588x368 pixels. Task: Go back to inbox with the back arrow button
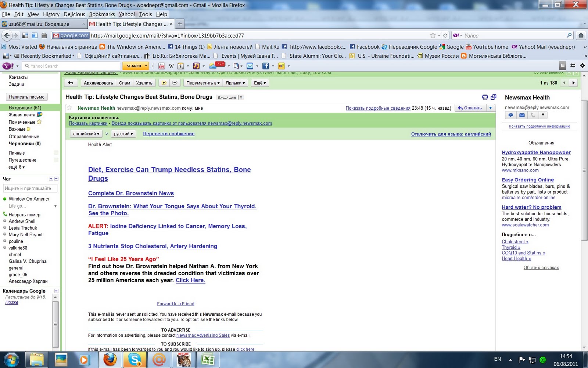point(71,83)
